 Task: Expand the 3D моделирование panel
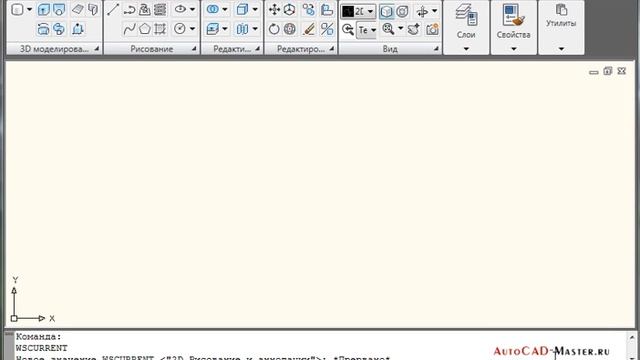pos(97,49)
